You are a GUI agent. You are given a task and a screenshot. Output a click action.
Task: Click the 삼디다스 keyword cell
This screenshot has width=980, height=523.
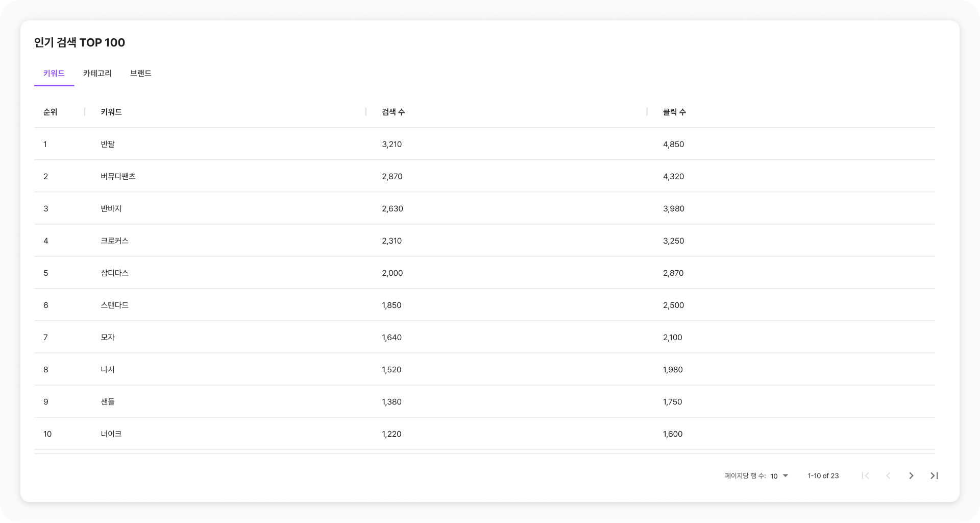click(x=114, y=273)
